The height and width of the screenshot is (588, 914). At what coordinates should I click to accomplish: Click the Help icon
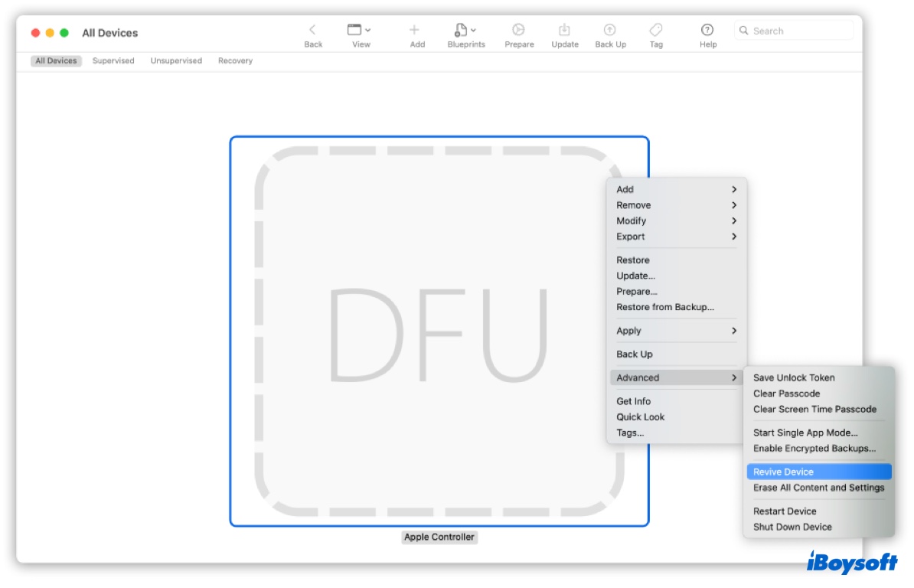[x=707, y=29]
